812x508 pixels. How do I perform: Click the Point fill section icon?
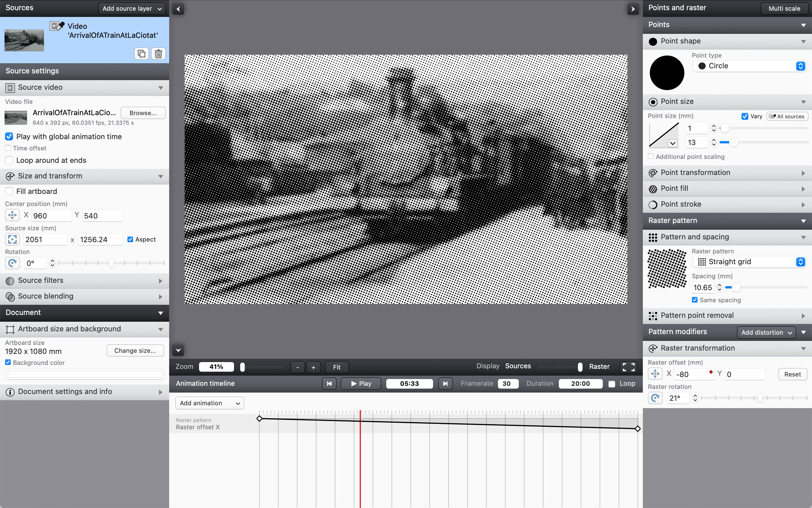653,189
